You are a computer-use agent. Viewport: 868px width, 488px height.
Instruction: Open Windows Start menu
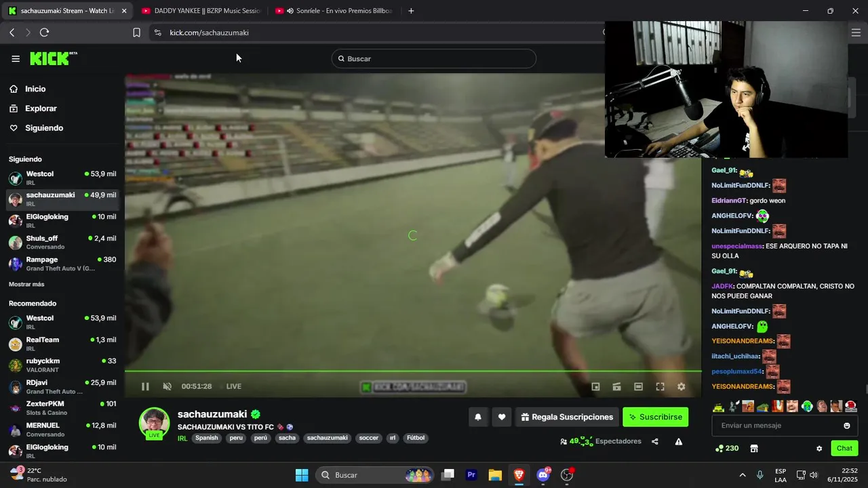(x=302, y=475)
